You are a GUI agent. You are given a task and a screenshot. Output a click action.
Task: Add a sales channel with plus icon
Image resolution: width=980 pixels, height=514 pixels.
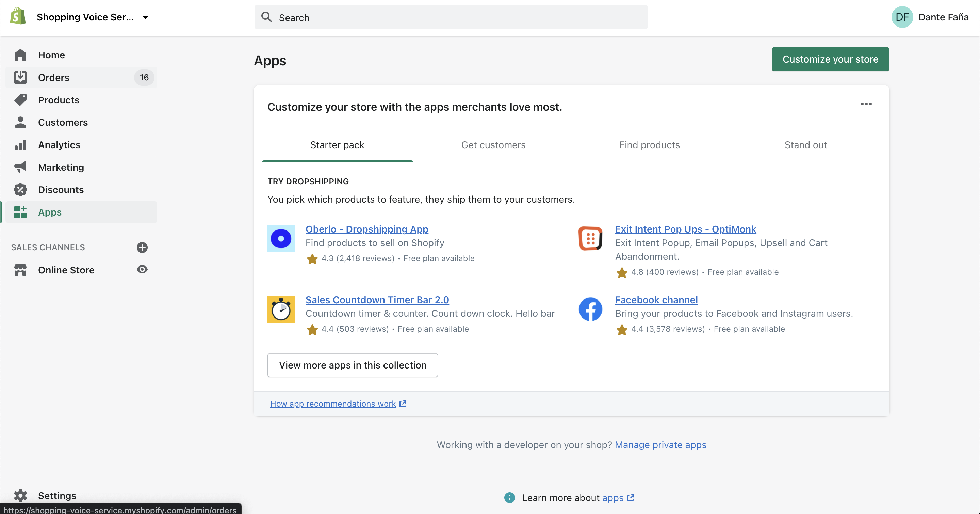142,247
